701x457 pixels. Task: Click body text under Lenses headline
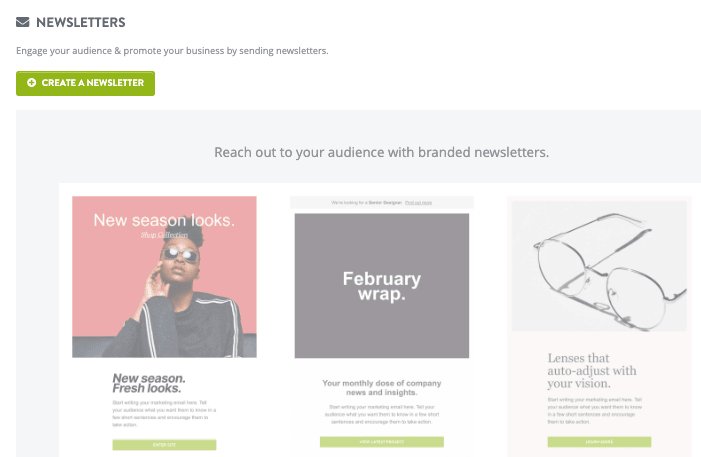595,410
